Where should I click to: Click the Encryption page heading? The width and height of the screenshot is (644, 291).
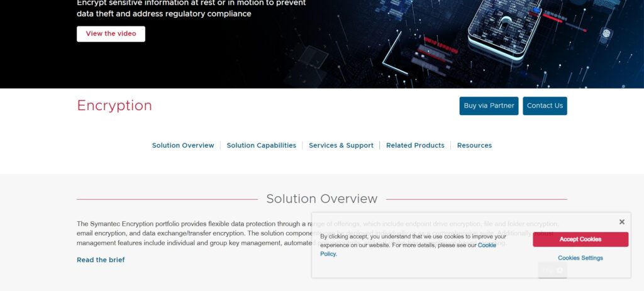pos(114,106)
